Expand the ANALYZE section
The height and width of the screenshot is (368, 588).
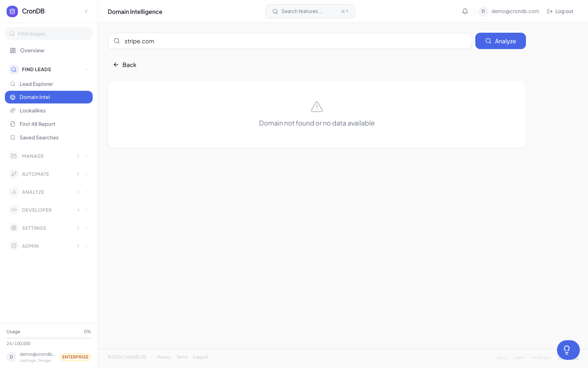tap(49, 192)
